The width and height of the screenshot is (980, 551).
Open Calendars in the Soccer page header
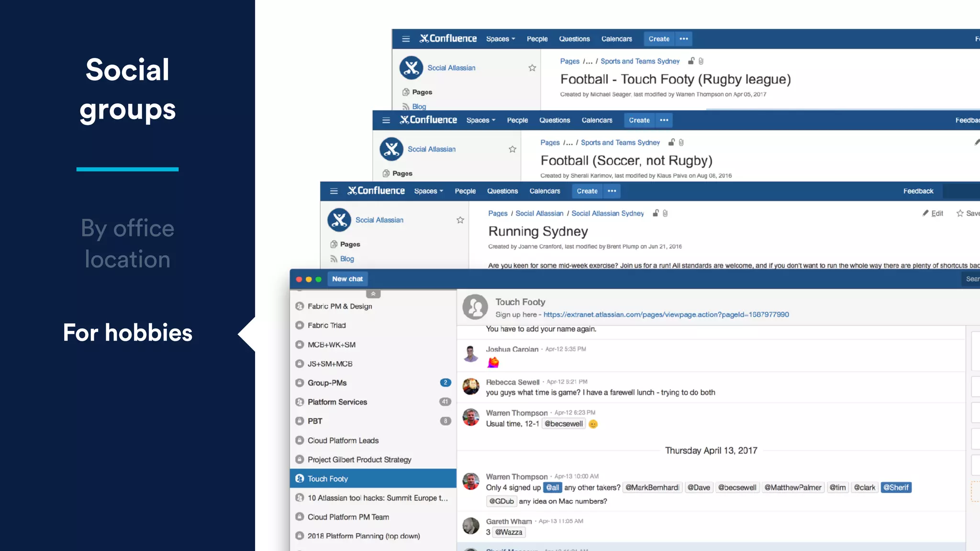(597, 120)
